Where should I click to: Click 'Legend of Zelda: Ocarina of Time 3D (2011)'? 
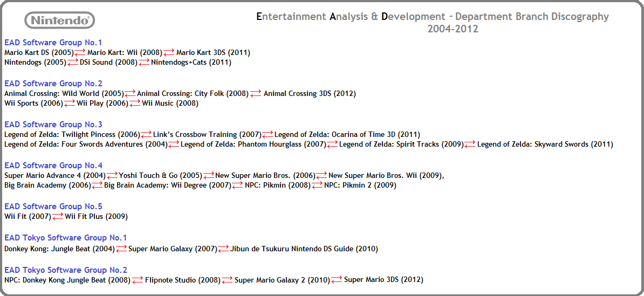(x=347, y=135)
